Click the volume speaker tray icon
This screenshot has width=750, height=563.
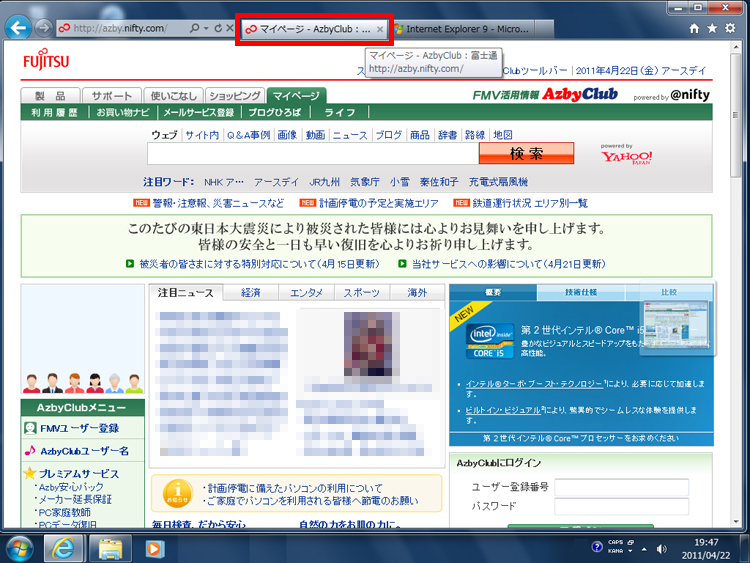[662, 549]
